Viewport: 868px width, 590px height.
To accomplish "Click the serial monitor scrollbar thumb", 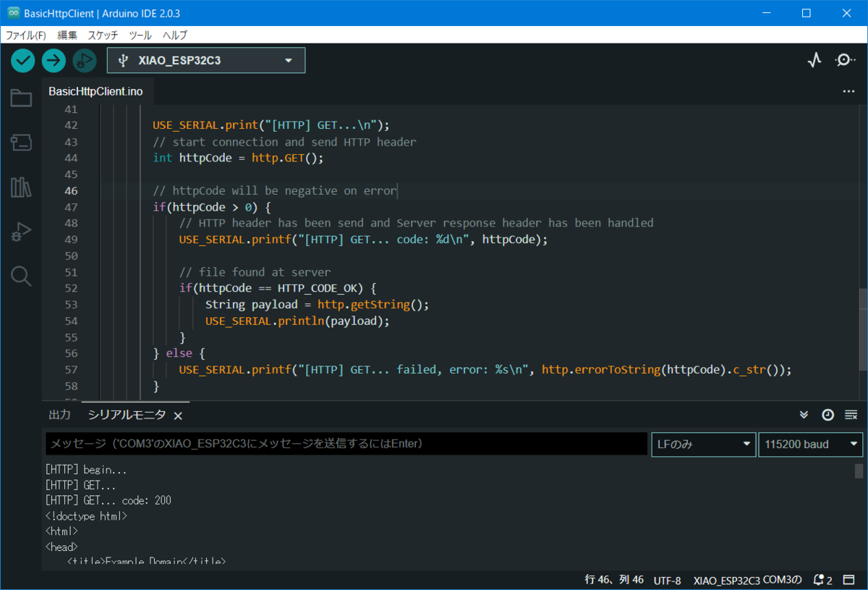I will pos(859,471).
